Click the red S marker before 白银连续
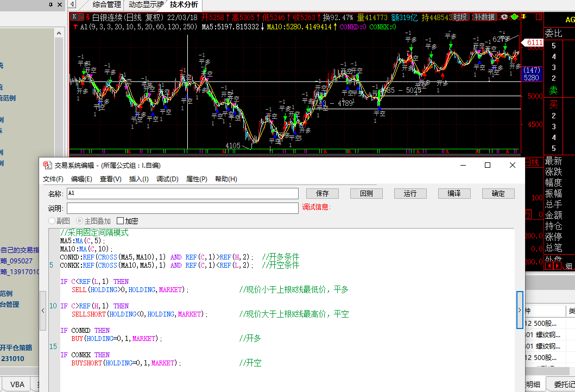The height and width of the screenshot is (392, 575). coord(87,17)
